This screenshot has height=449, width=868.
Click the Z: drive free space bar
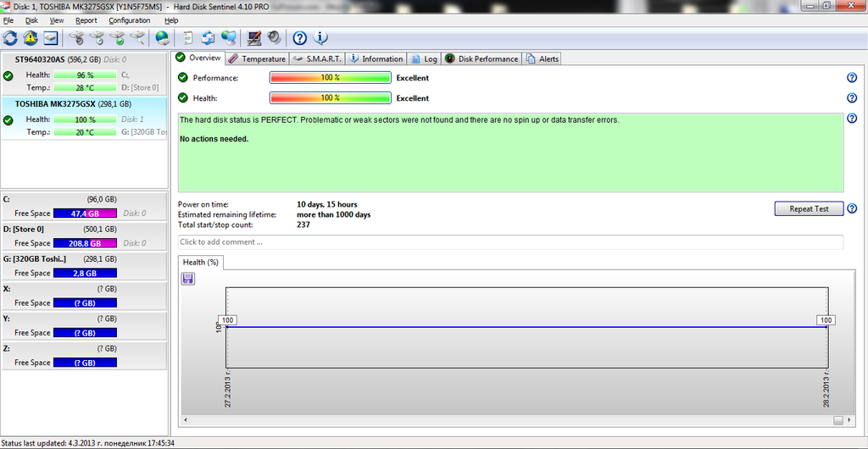point(85,363)
